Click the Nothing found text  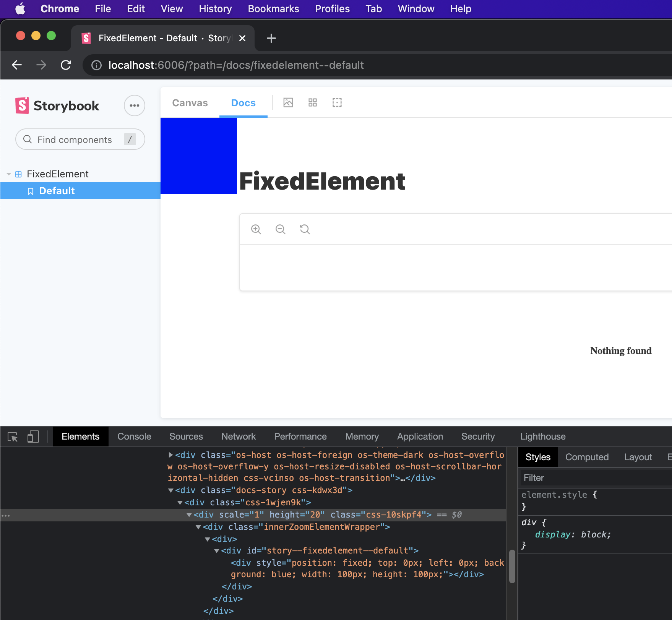621,351
